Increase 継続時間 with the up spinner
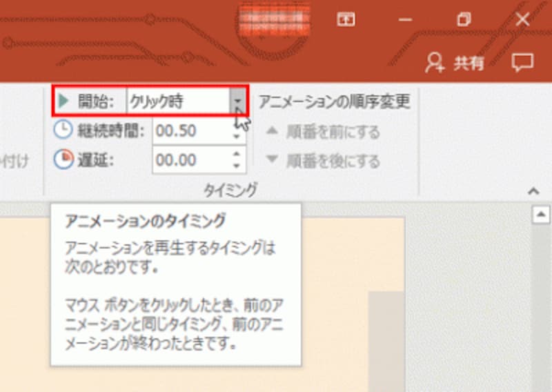Viewport: 552px width, 392px height. [x=237, y=125]
